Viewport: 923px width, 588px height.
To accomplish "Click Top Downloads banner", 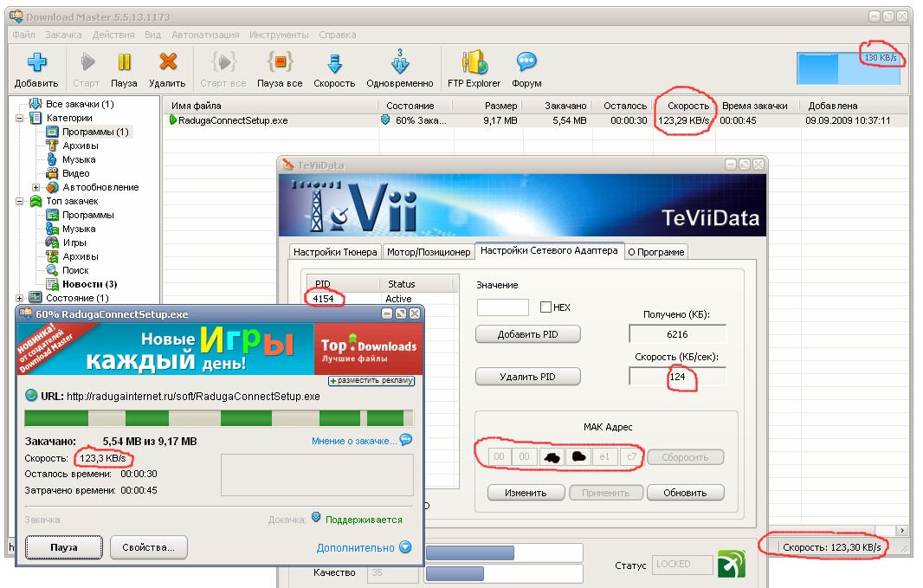I will point(368,349).
